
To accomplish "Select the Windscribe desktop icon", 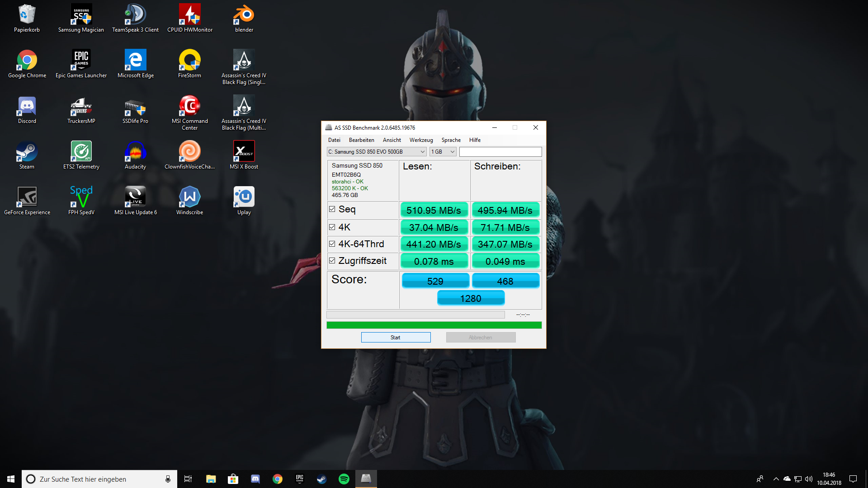I will point(190,201).
